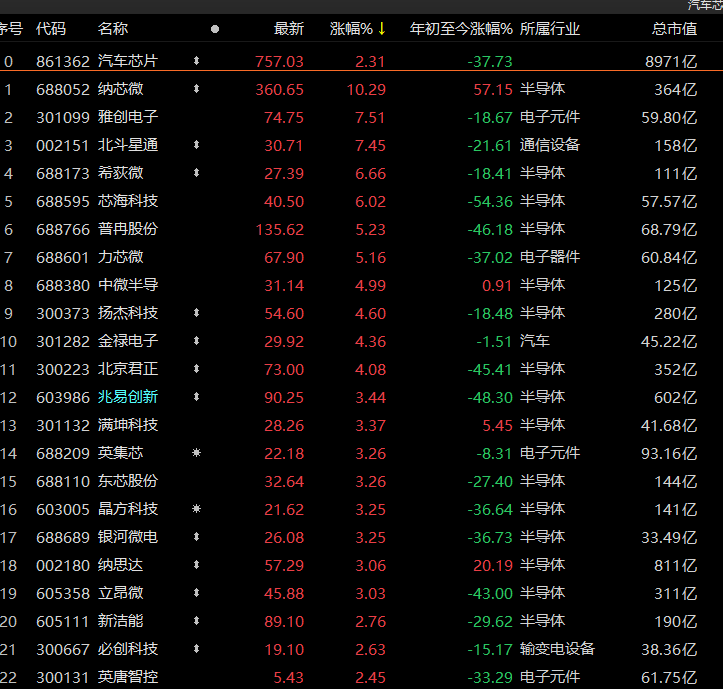Image resolution: width=723 pixels, height=689 pixels.
Task: Click marker icon on 银河微电 row
Action: coord(196,537)
